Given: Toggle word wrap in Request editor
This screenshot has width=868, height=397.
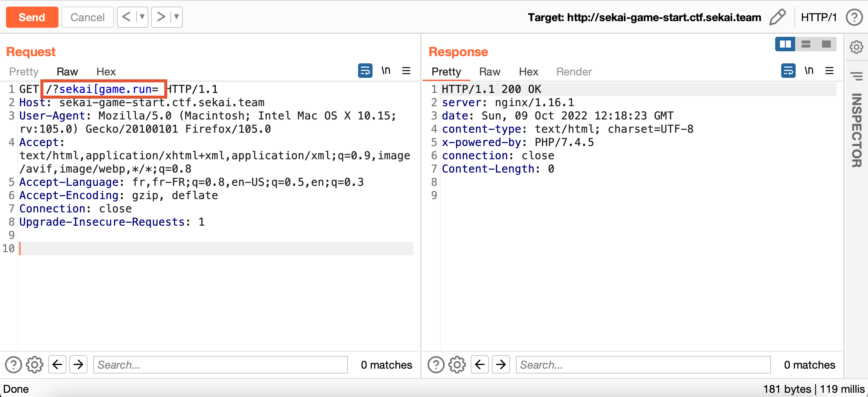Looking at the screenshot, I should [x=365, y=71].
